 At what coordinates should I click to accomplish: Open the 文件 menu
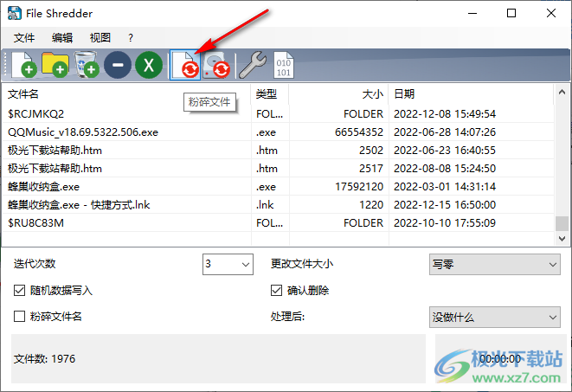(x=24, y=37)
